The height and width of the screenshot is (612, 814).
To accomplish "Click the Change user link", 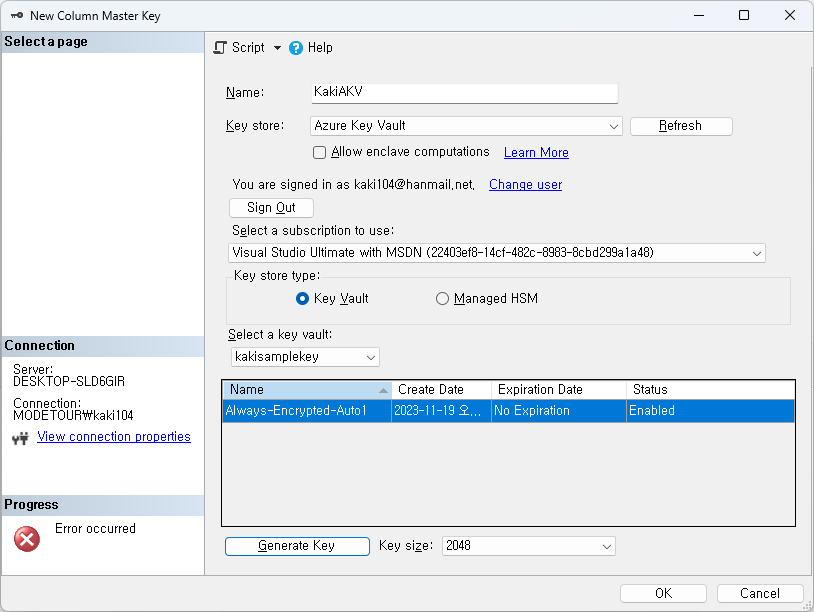I will point(525,185).
